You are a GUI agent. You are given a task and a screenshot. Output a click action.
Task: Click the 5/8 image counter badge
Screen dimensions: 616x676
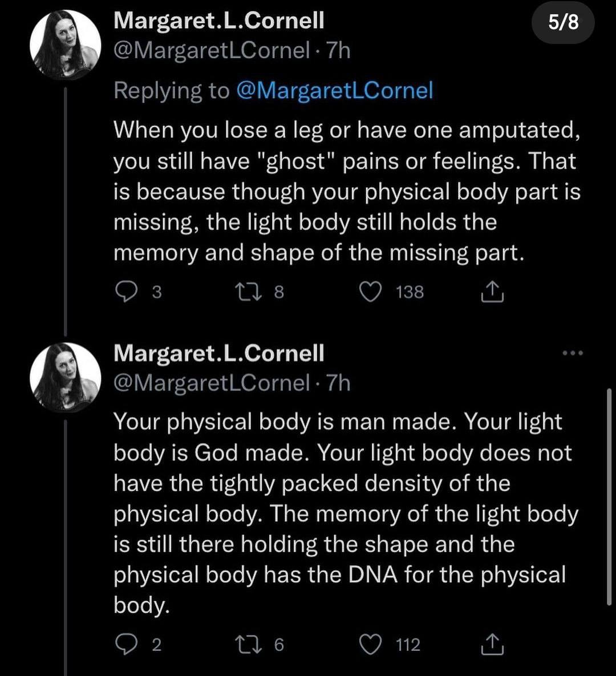click(564, 22)
